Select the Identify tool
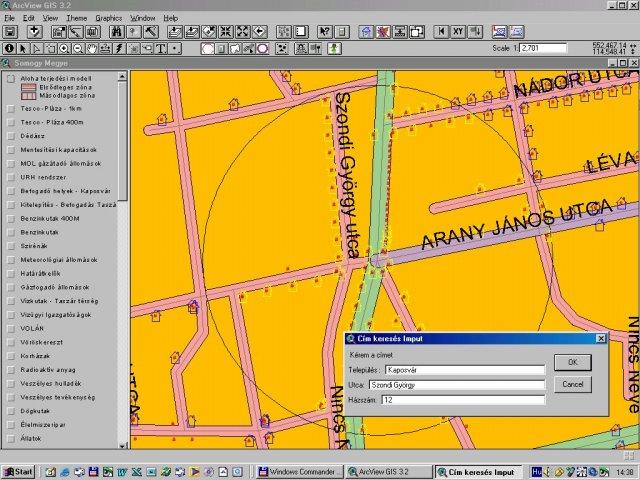The width and height of the screenshot is (640, 480). (x=9, y=48)
